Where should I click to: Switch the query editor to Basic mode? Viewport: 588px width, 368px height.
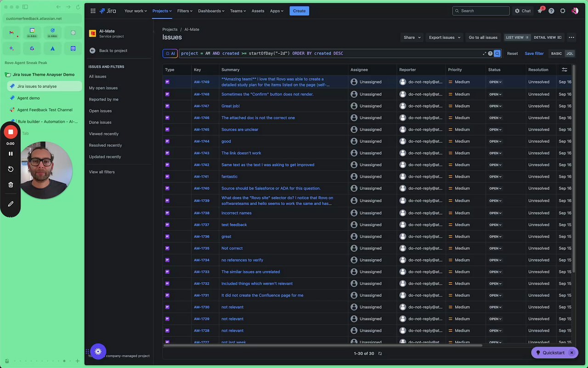[556, 54]
